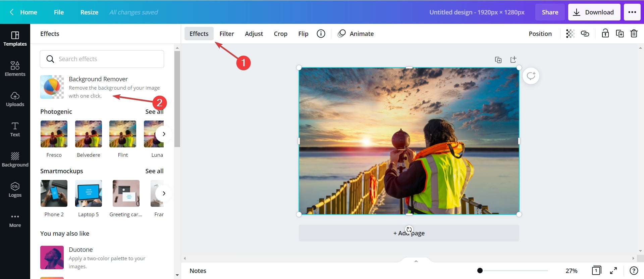Go to Home

click(x=29, y=12)
